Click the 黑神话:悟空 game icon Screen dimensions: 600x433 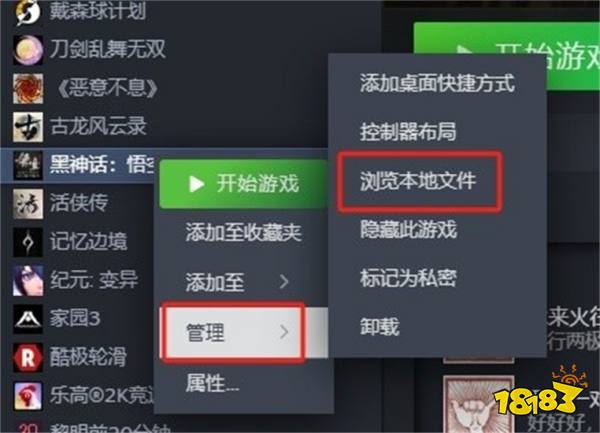28,165
